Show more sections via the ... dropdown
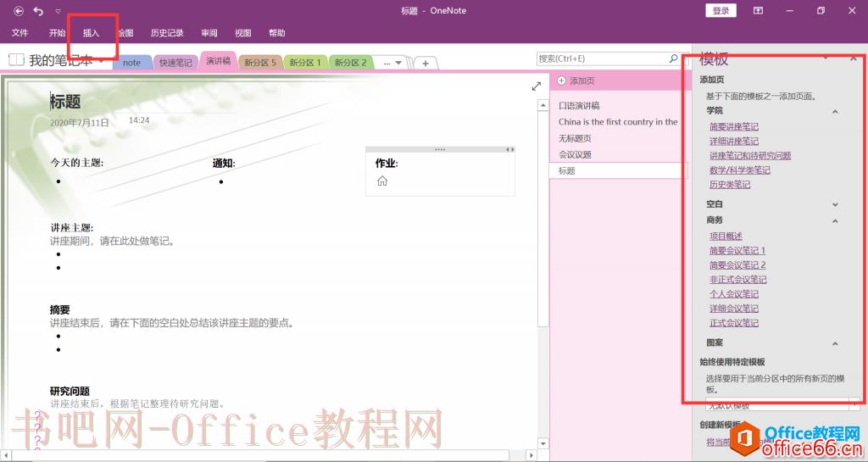Viewport: 868px width, 462px height. [392, 63]
